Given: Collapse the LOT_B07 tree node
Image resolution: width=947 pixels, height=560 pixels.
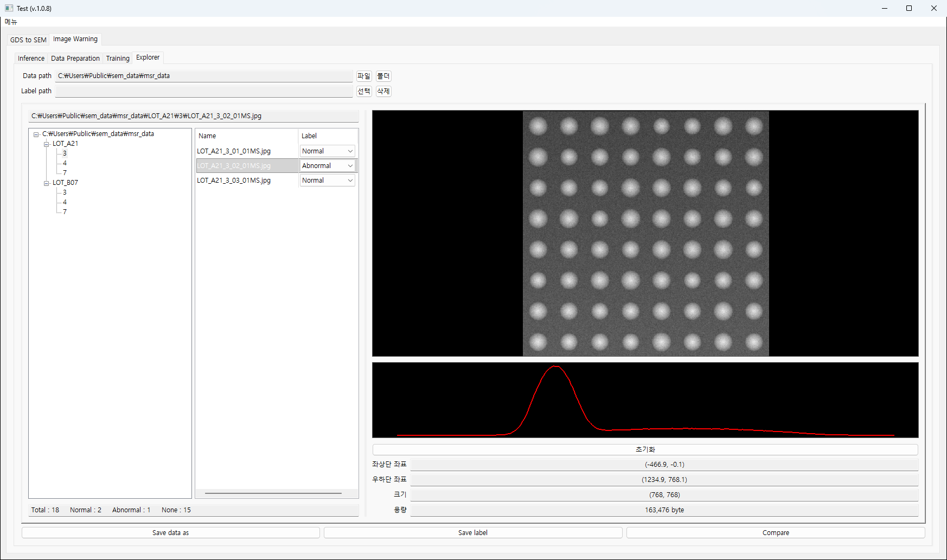Looking at the screenshot, I should click(x=47, y=183).
